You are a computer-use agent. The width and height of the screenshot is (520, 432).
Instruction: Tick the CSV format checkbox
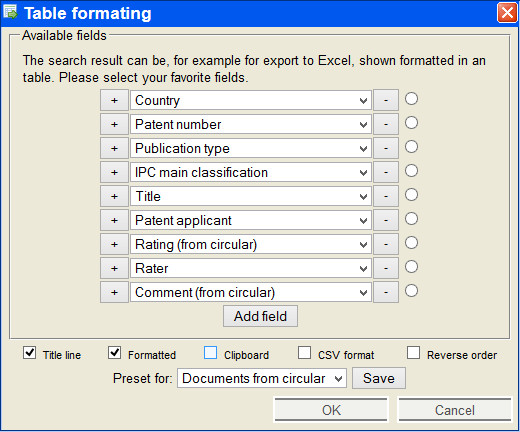(304, 353)
